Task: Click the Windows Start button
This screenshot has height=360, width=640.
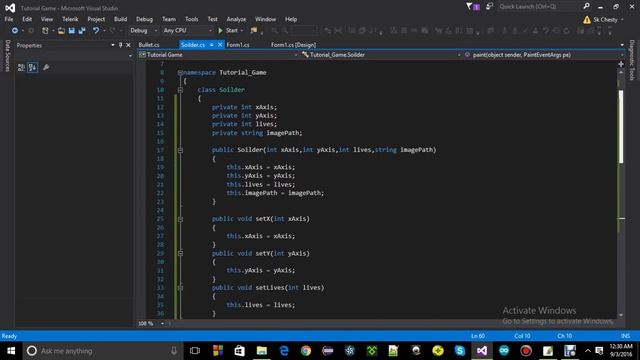Action: pyautogui.click(x=11, y=351)
